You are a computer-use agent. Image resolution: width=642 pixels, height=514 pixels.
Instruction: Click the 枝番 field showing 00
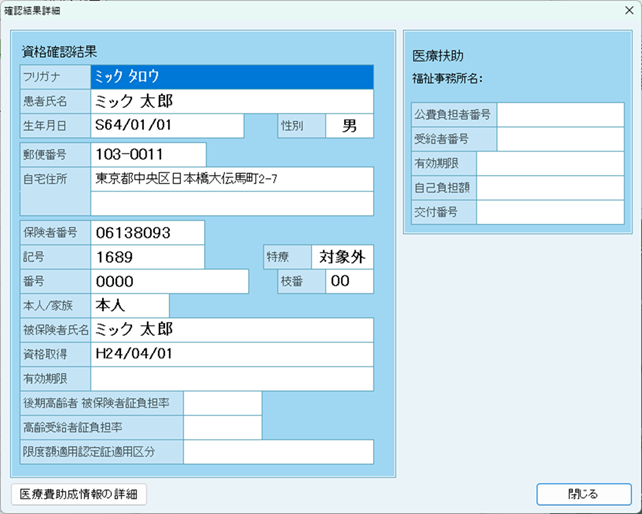pos(349,282)
